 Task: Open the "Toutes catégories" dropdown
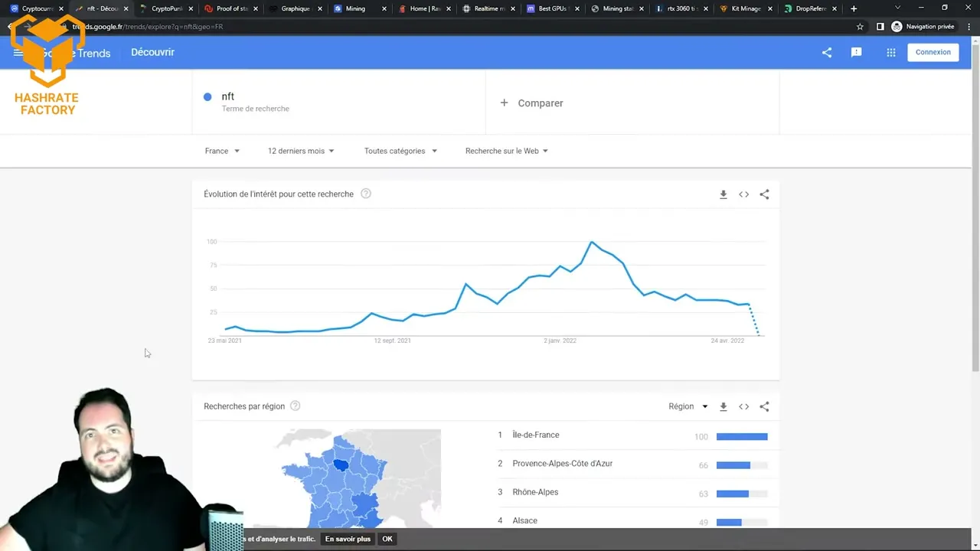click(x=400, y=151)
